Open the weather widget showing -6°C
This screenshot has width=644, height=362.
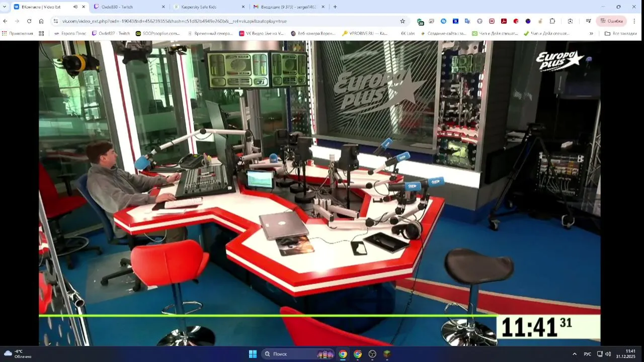pyautogui.click(x=18, y=354)
